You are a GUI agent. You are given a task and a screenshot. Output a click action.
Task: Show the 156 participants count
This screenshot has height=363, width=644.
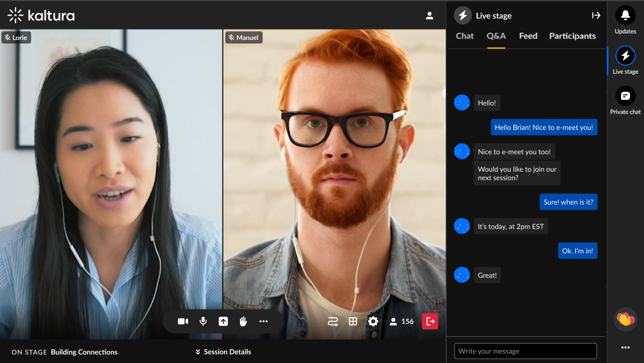pyautogui.click(x=402, y=322)
